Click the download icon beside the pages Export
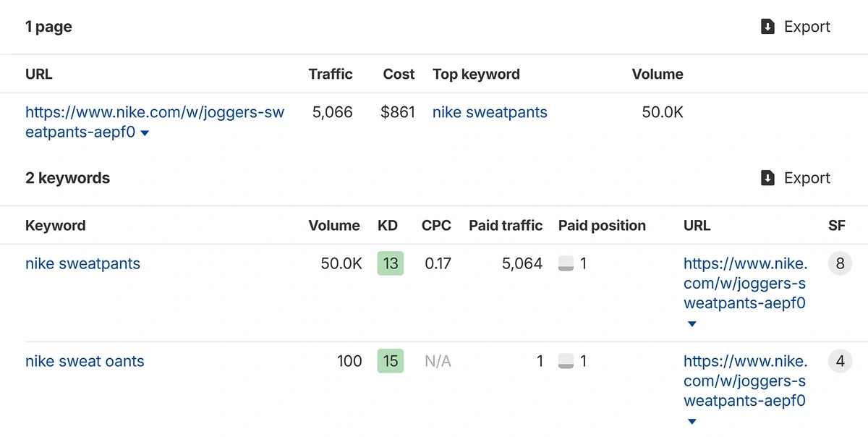Screen dimensions: 868x437 coord(767,27)
